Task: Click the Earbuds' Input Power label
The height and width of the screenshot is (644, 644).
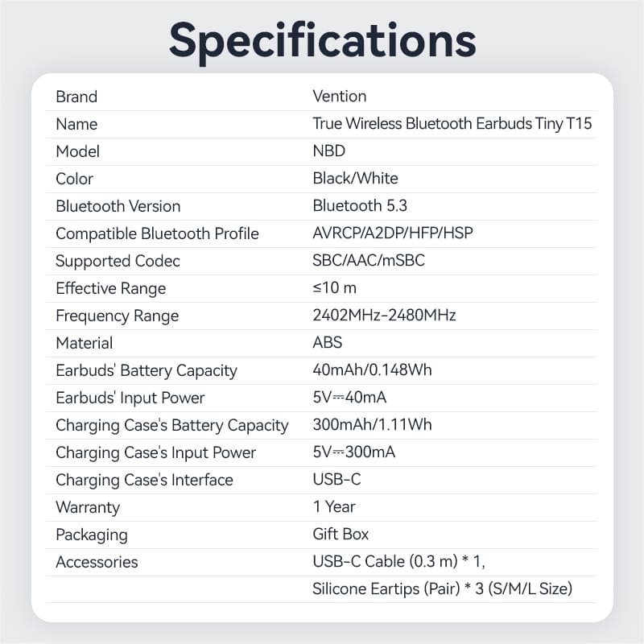Action: point(130,398)
